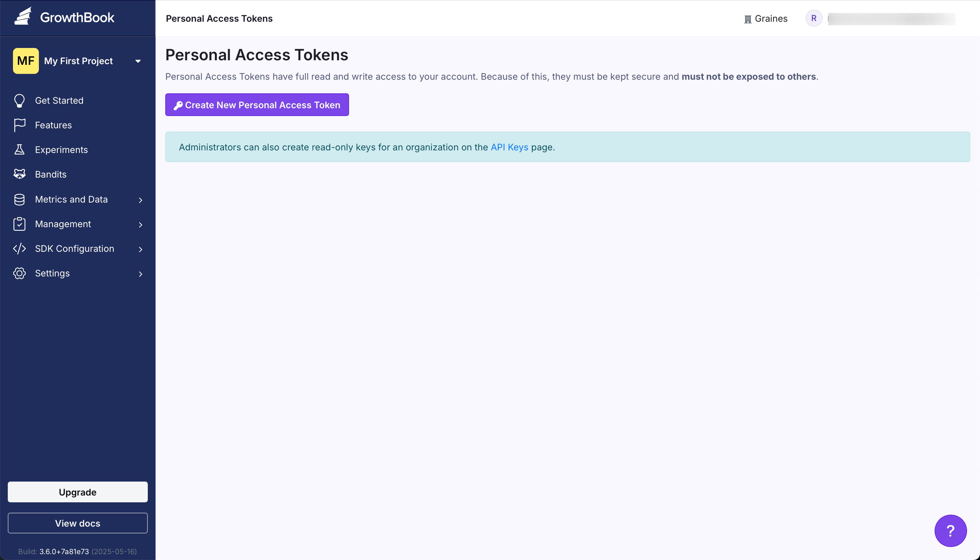Click the Graines organization building icon
Screen dimensions: 980x560
[748, 19]
